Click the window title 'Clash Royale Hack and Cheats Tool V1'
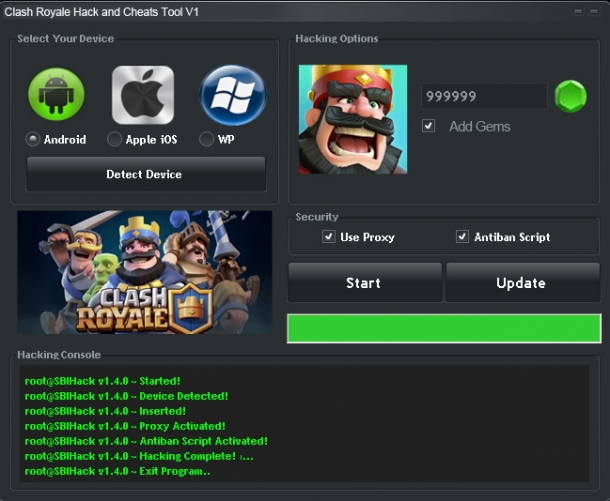Image resolution: width=610 pixels, height=501 pixels. [x=102, y=12]
